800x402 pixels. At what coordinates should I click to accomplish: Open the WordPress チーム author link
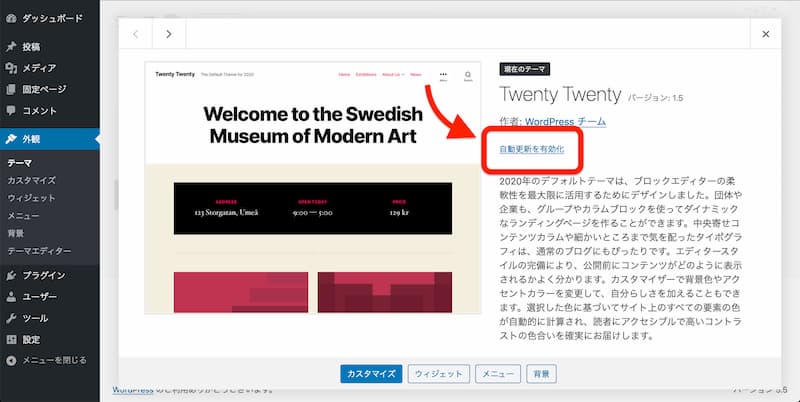[565, 122]
